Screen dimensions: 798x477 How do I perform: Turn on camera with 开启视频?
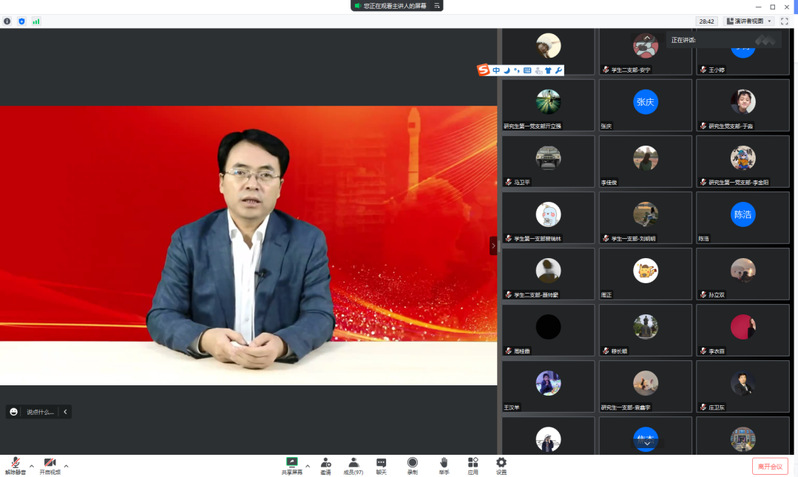point(49,465)
